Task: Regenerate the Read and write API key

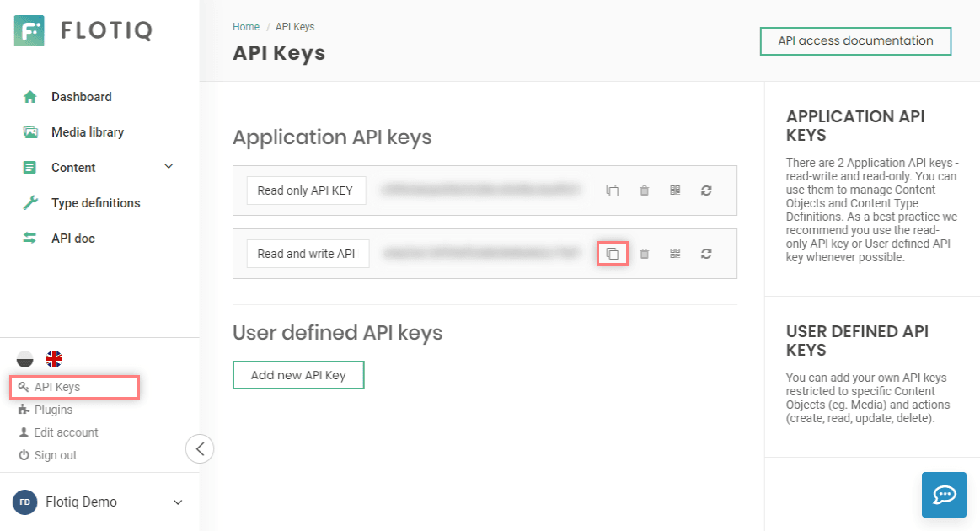Action: coord(706,254)
